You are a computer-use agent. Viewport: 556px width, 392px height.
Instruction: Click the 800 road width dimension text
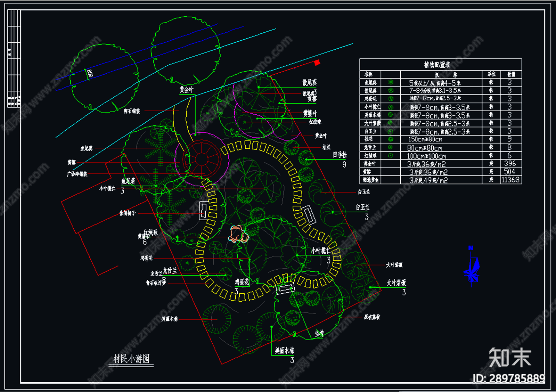(x=89, y=74)
